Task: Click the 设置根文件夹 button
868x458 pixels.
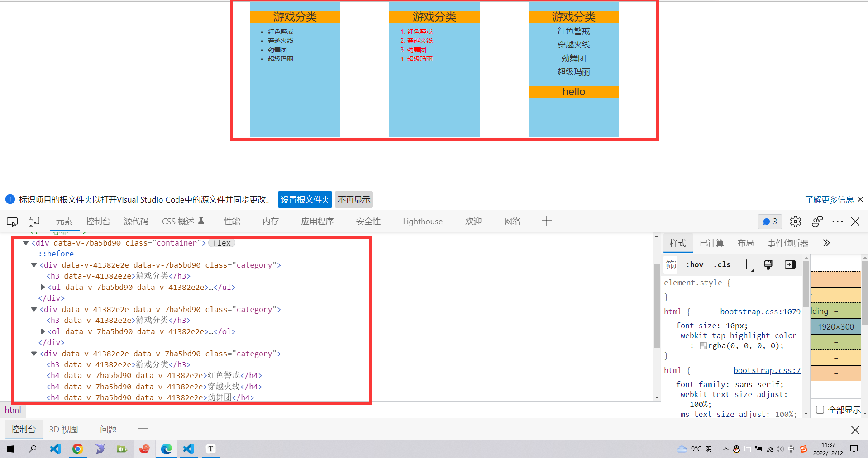Action: click(305, 199)
